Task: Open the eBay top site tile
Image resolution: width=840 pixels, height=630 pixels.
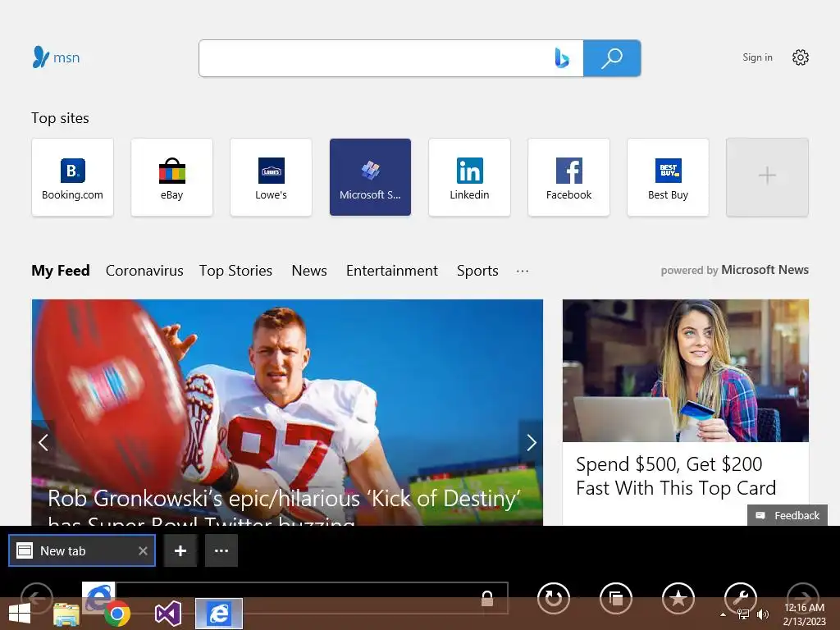Action: click(171, 177)
